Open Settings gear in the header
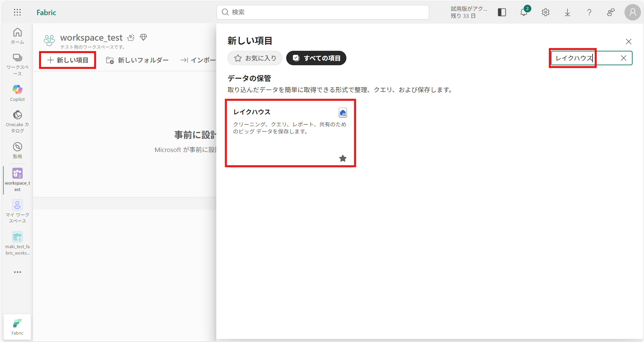 point(545,12)
